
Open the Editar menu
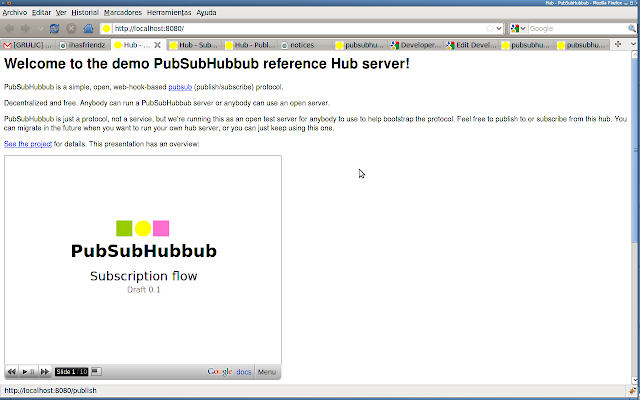(42, 13)
